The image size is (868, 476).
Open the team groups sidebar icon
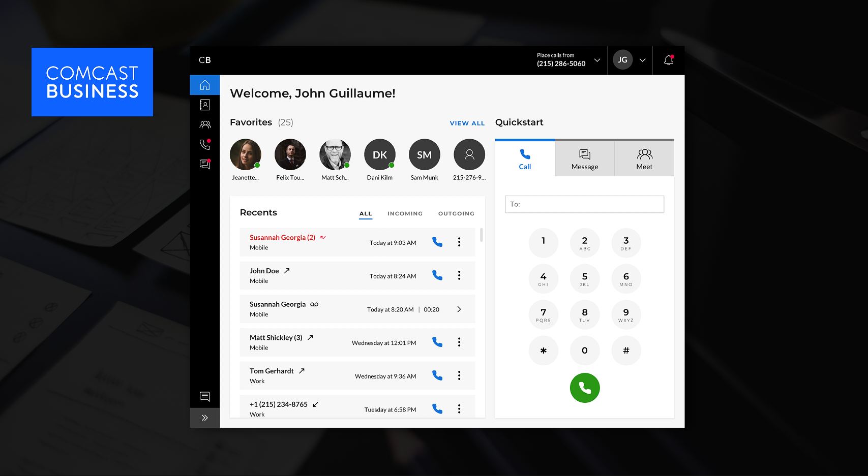pos(205,124)
